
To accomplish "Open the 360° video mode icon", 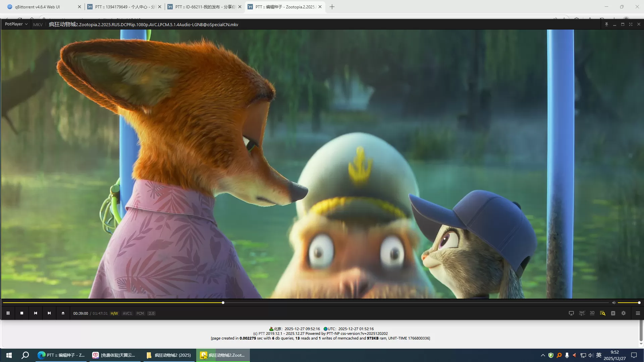I will tap(582, 313).
